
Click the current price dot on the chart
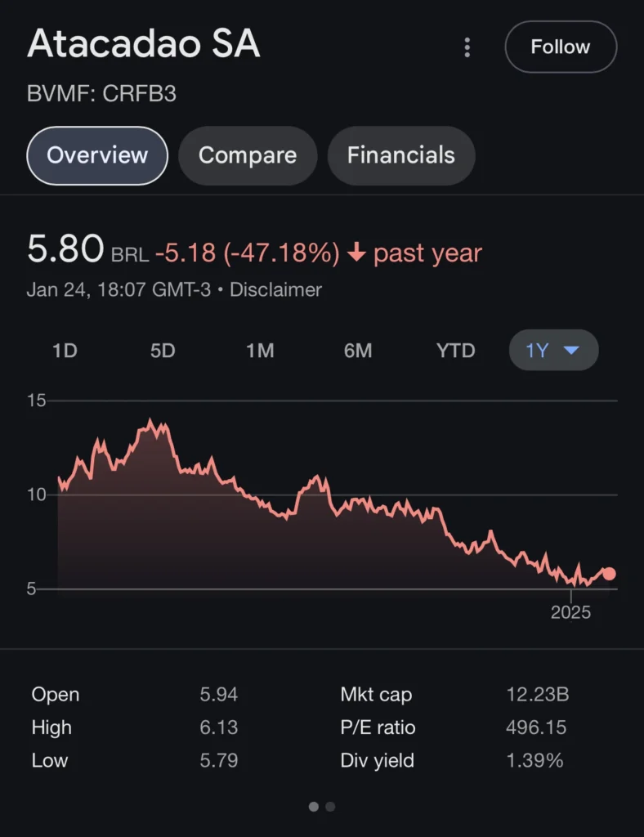click(609, 574)
